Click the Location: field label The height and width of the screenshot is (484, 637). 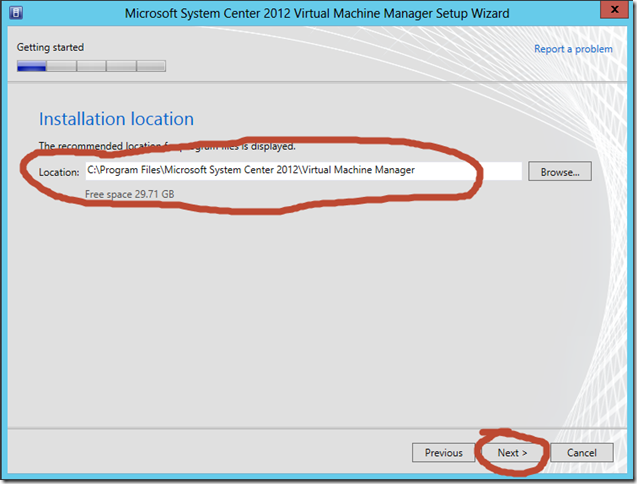tap(59, 172)
